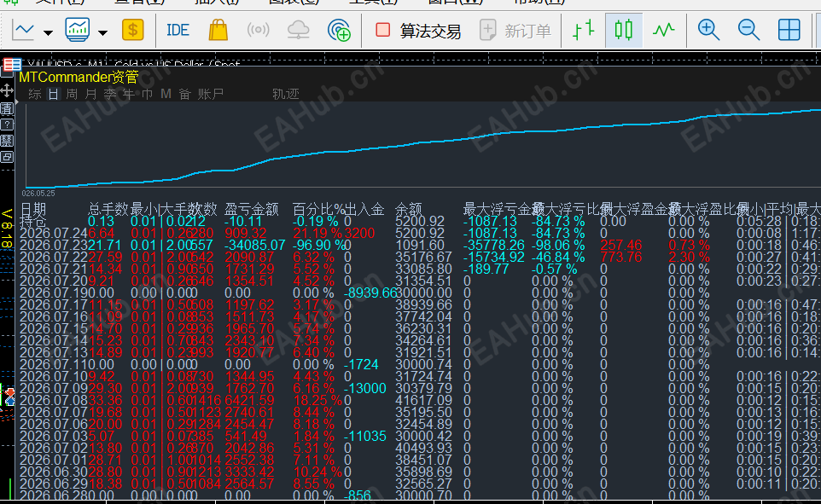Click the 41617.09 balance value
The width and height of the screenshot is (821, 504).
pos(423,401)
